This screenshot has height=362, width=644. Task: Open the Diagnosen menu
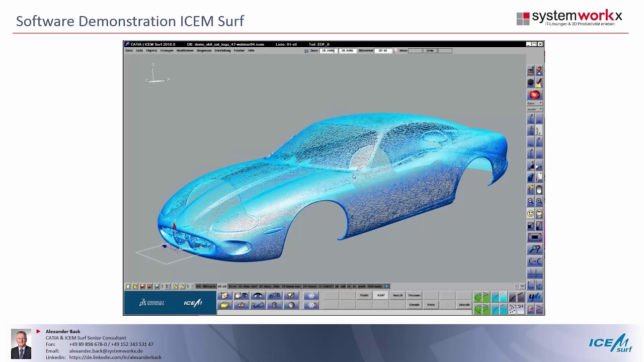tap(204, 50)
